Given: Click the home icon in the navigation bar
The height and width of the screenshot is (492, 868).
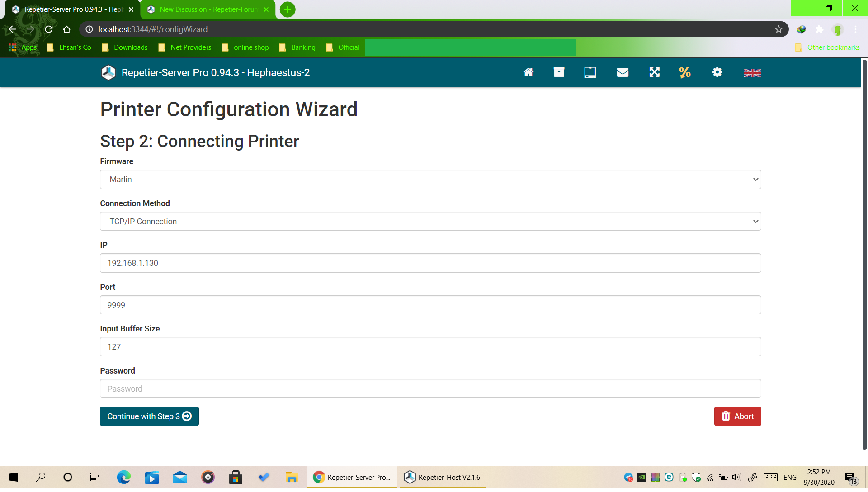Looking at the screenshot, I should coord(527,72).
